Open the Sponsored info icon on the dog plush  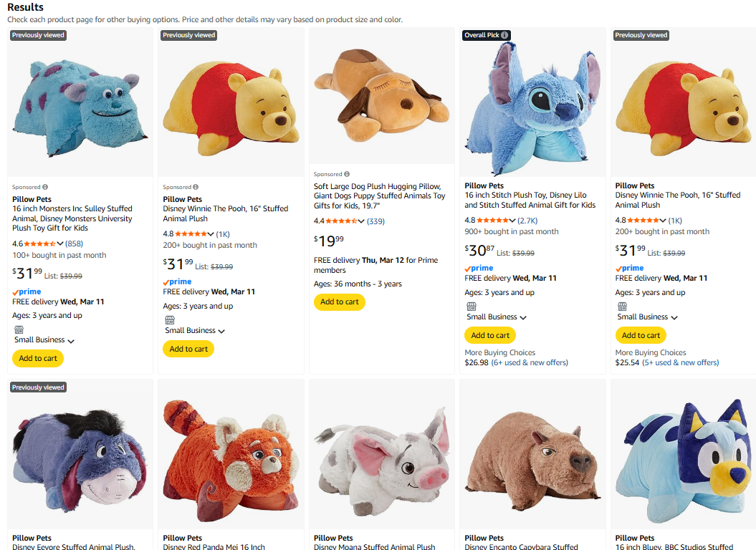tap(345, 174)
